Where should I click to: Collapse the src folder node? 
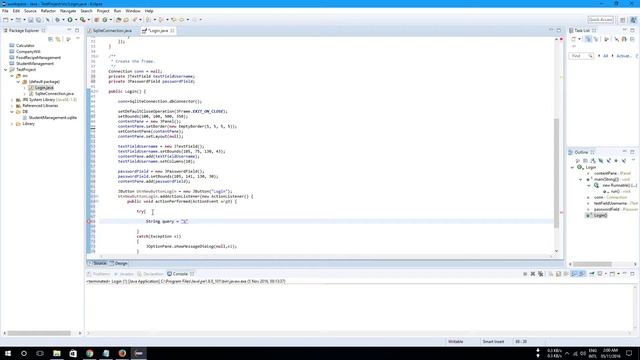pos(12,76)
